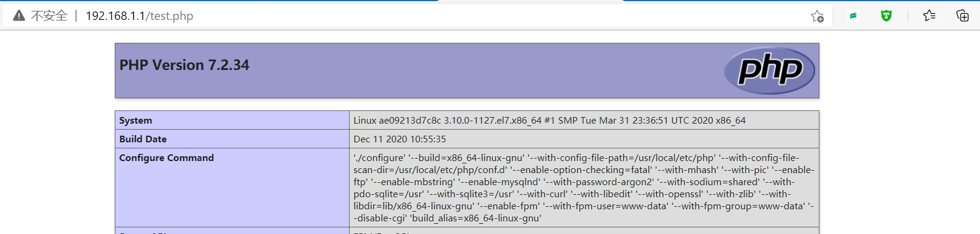Open the Favorites list icon
This screenshot has width=980, height=234.
click(929, 16)
